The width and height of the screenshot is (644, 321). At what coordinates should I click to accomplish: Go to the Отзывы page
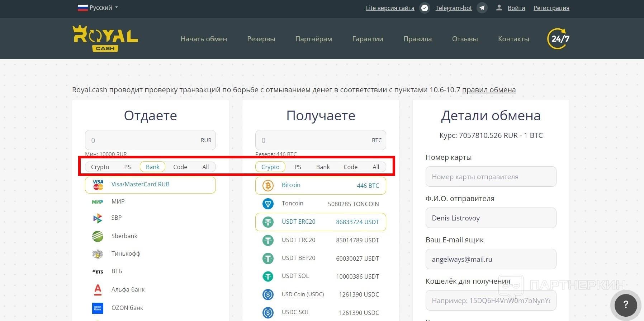coord(465,39)
